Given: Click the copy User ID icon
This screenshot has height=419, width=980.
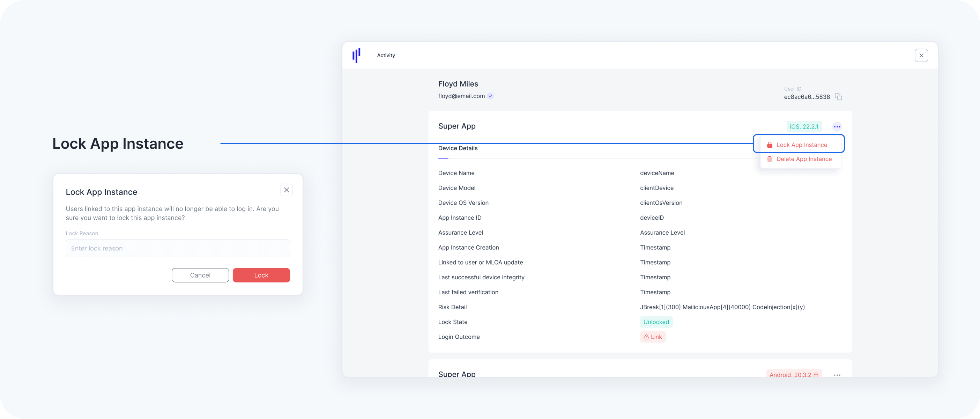Looking at the screenshot, I should (x=838, y=97).
